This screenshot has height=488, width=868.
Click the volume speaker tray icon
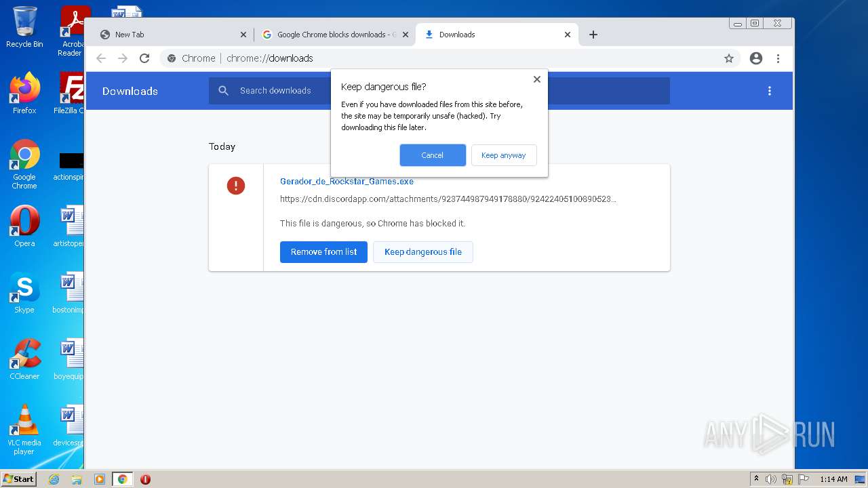771,479
